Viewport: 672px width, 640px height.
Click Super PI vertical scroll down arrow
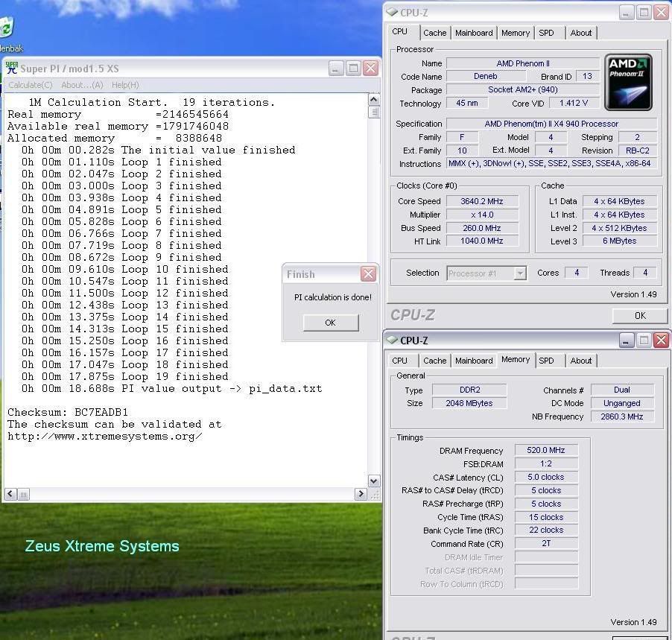(374, 481)
